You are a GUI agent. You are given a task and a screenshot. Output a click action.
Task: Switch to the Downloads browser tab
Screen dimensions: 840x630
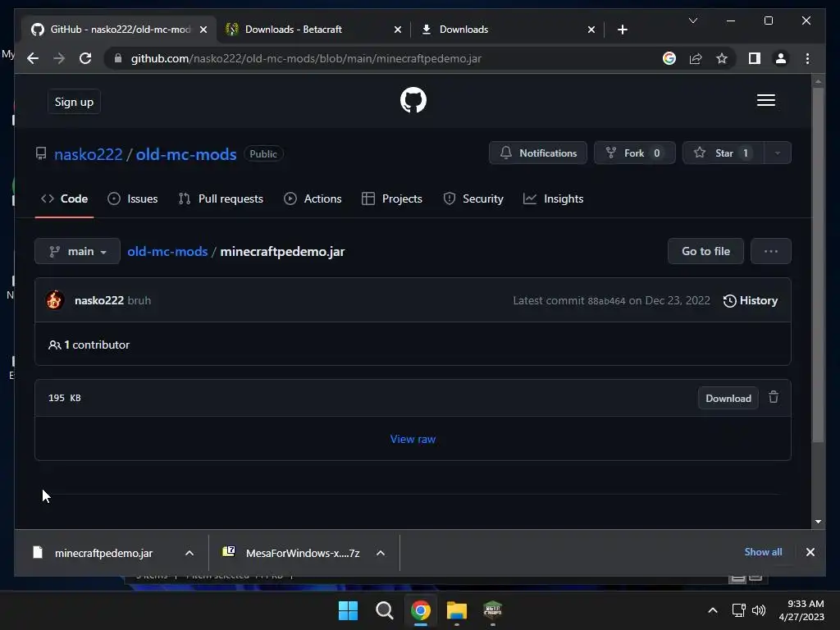point(507,30)
